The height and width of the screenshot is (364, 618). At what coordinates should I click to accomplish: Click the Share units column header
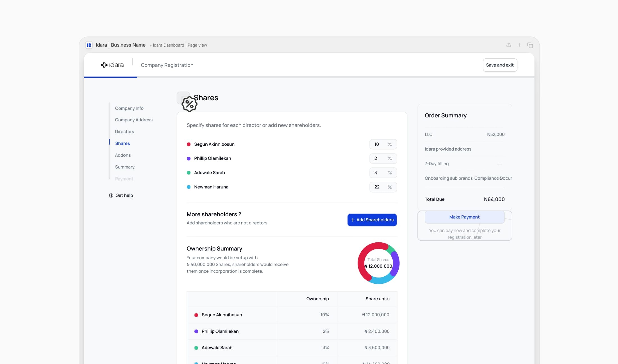(x=377, y=299)
